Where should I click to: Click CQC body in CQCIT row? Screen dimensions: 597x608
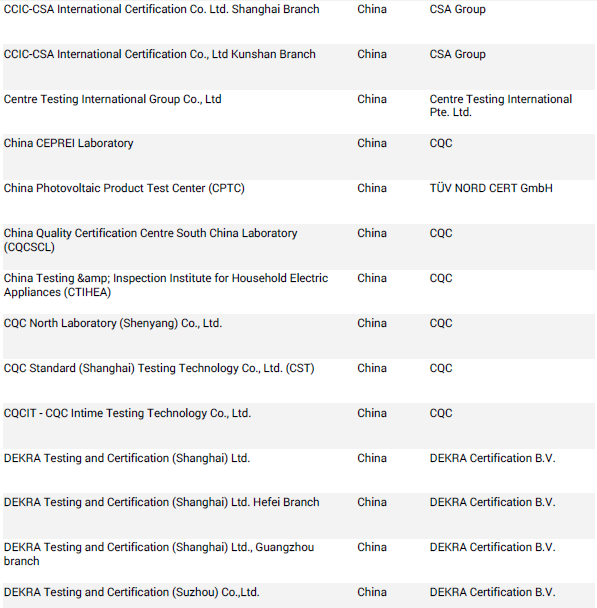coord(441,413)
